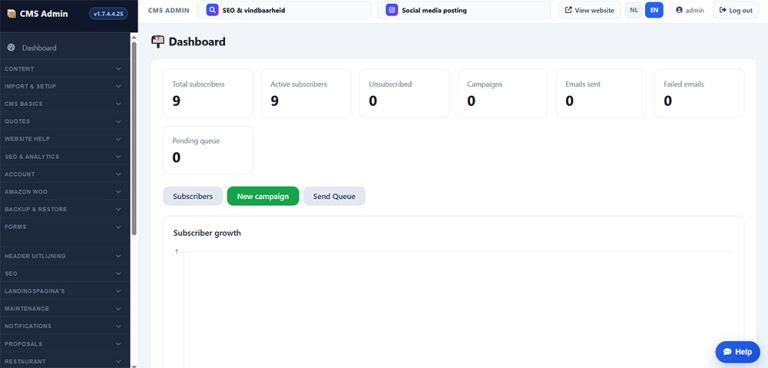
Task: Click the admin user avatar icon
Action: [679, 10]
